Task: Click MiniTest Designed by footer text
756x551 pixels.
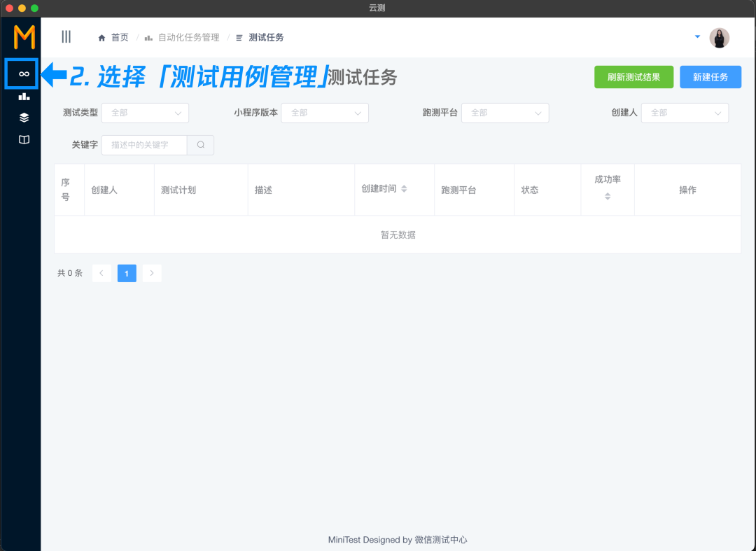Action: click(398, 540)
